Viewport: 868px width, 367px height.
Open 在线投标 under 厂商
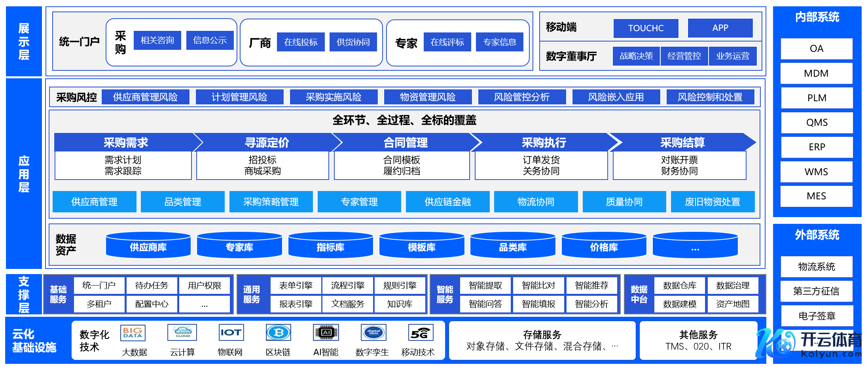click(301, 42)
